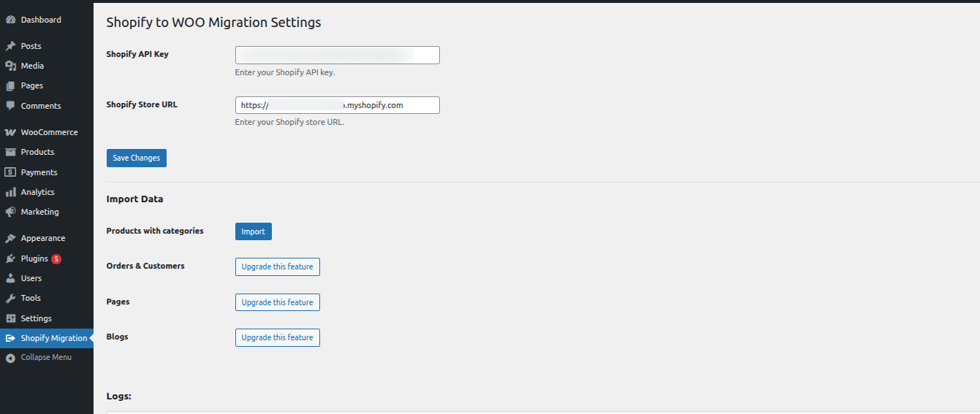Click the Marketing megaphone icon
This screenshot has width=980, height=414.
coord(10,212)
